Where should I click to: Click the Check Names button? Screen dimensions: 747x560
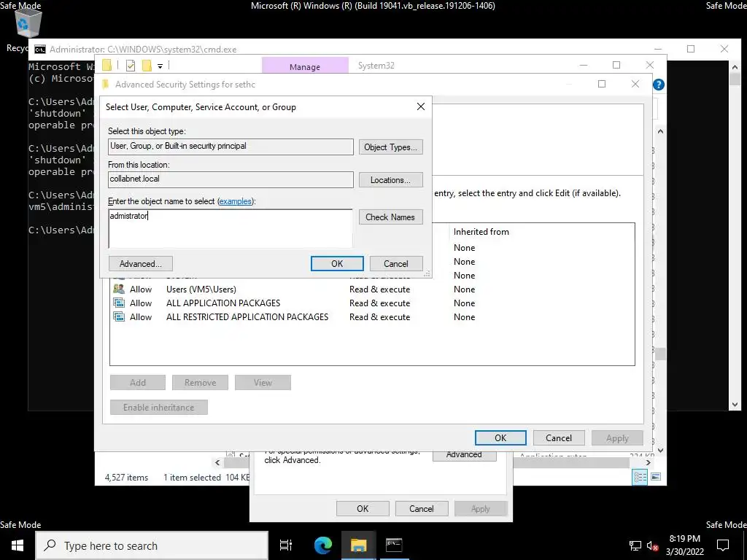point(391,217)
